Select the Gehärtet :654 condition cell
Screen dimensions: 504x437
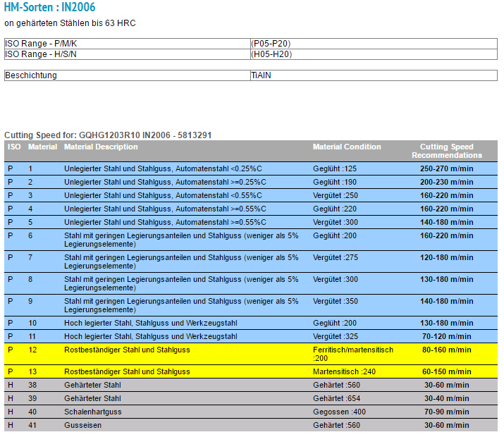[x=336, y=399]
